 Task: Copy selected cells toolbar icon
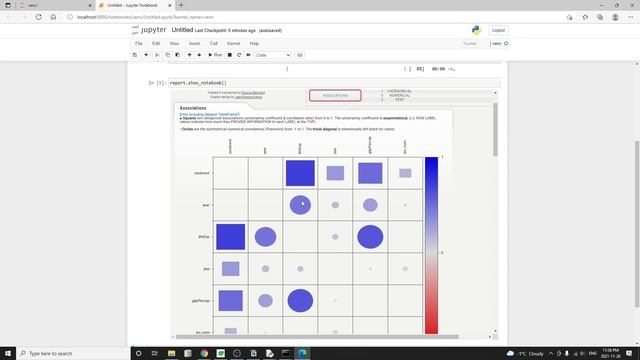click(168, 55)
